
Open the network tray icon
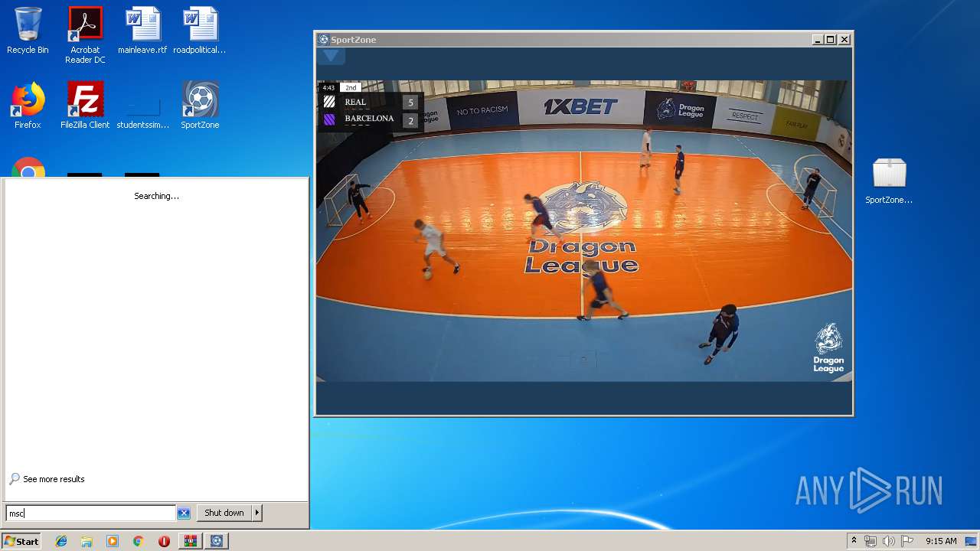[871, 541]
